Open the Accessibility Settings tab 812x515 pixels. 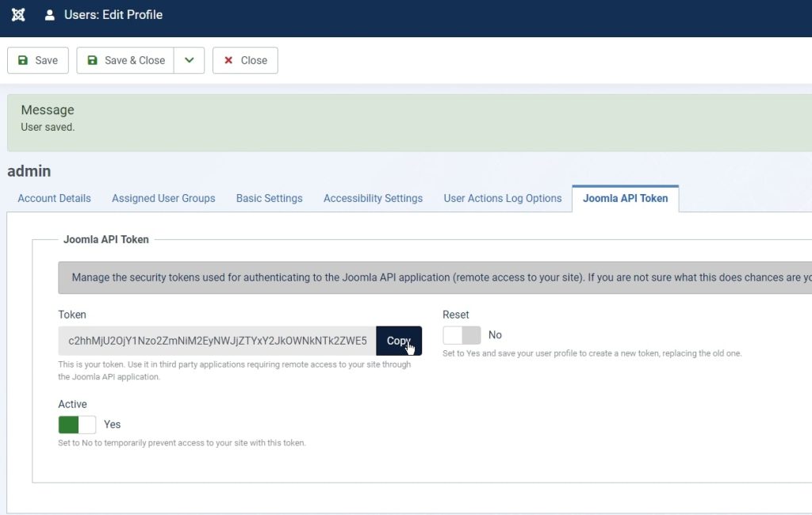point(373,198)
